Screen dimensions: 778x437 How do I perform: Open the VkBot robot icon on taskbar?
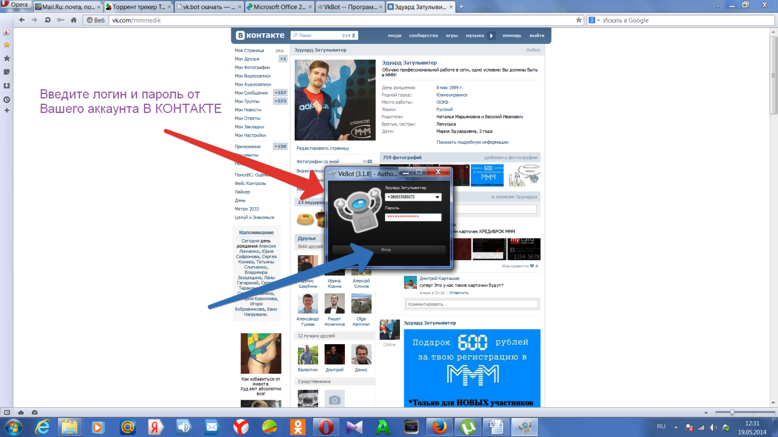(524, 427)
